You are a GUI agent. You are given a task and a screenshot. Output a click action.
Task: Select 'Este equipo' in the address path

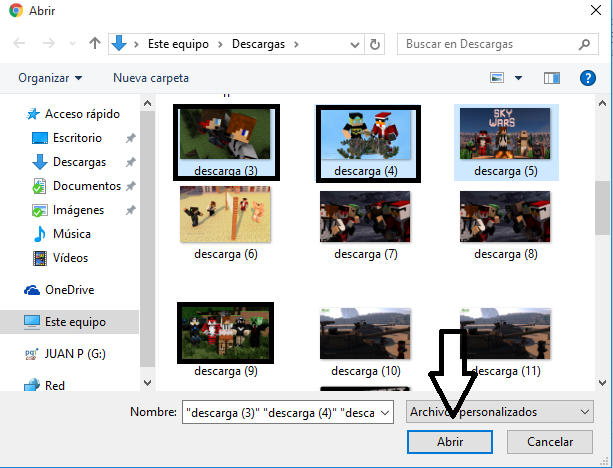point(178,44)
